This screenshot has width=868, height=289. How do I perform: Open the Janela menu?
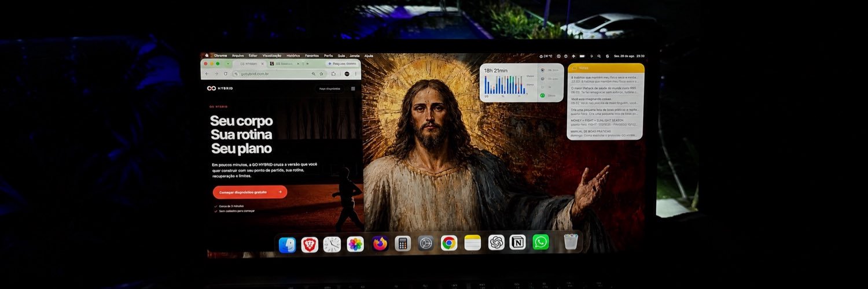[354, 55]
